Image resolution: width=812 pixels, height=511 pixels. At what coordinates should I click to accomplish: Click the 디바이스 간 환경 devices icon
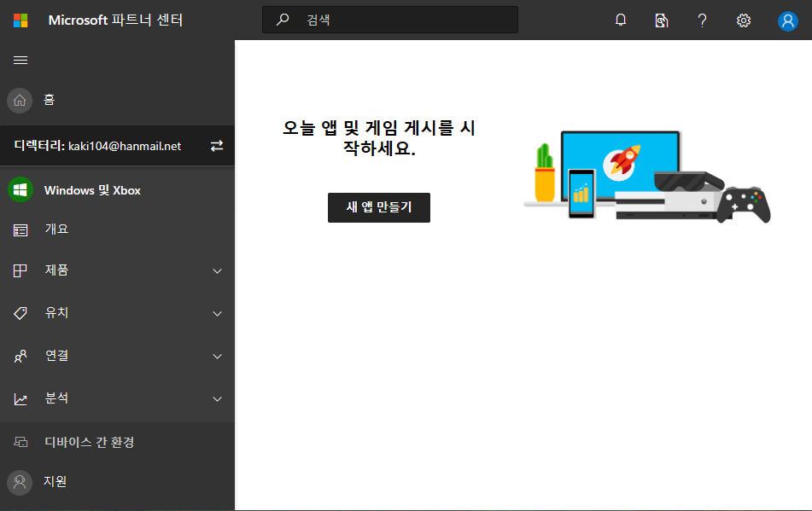tap(20, 442)
